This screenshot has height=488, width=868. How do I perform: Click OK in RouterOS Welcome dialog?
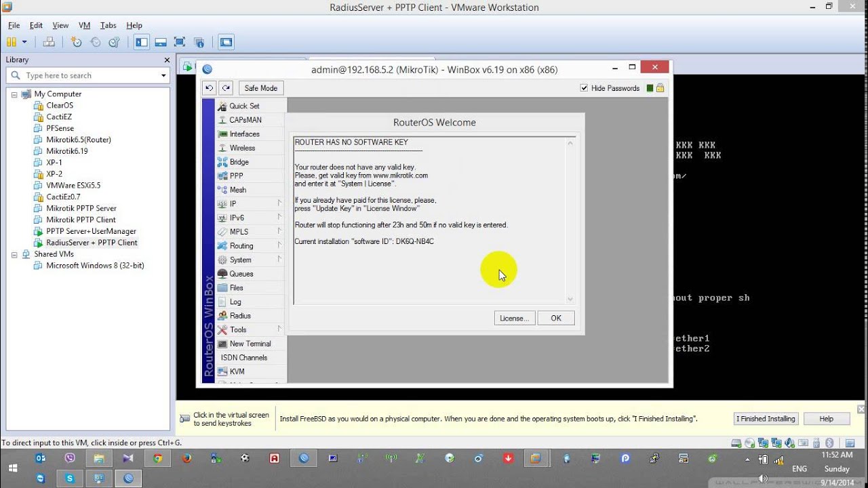click(556, 318)
